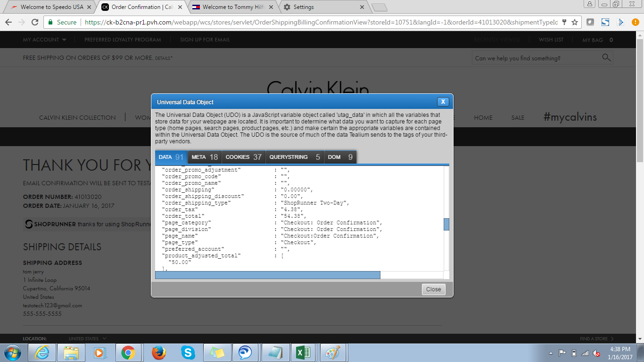The height and width of the screenshot is (362, 644).
Task: Open the UNITED STATES location dropdown
Action: click(88, 338)
